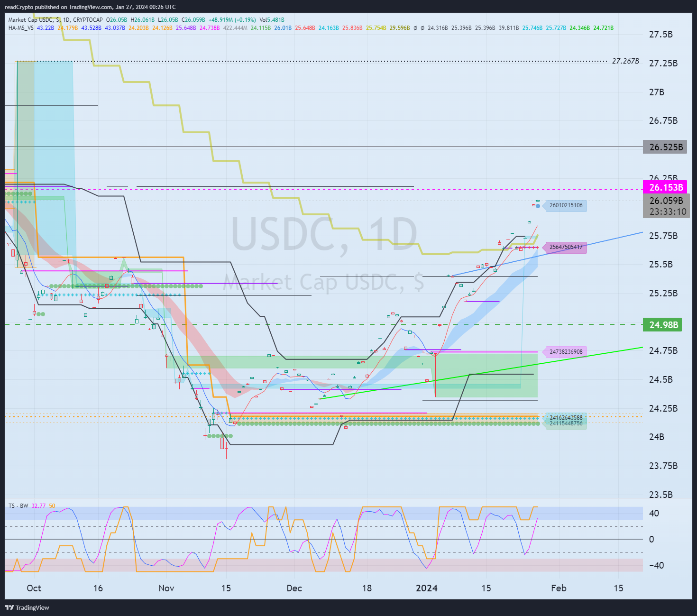The height and width of the screenshot is (616, 697).
Task: Click the 27B price scale label
Action: coord(656,92)
